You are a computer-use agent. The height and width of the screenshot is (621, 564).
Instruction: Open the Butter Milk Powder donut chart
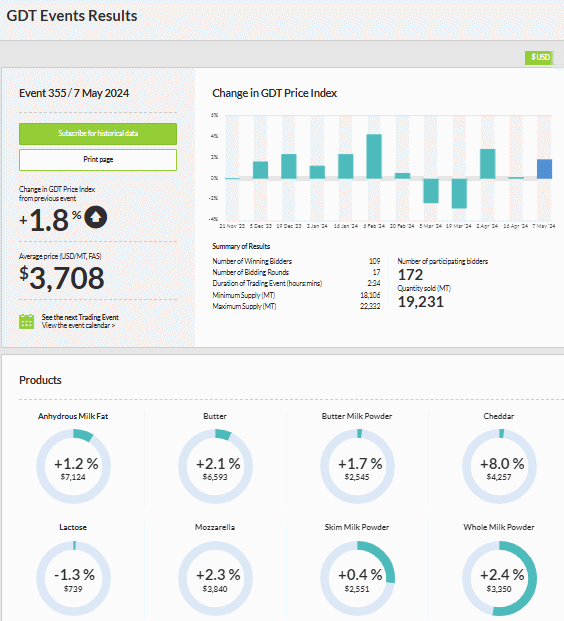[357, 467]
